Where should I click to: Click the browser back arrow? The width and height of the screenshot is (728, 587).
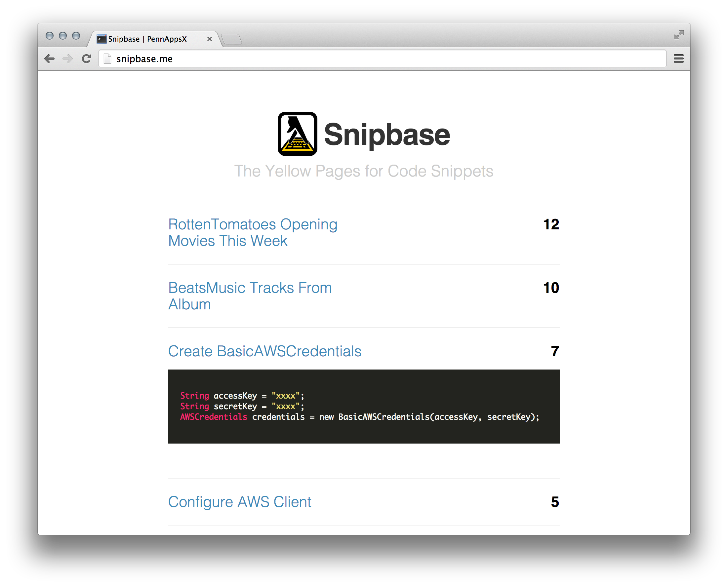pos(49,59)
